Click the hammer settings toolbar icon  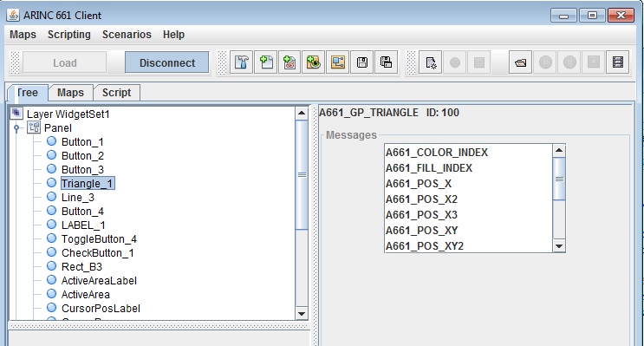pyautogui.click(x=242, y=62)
